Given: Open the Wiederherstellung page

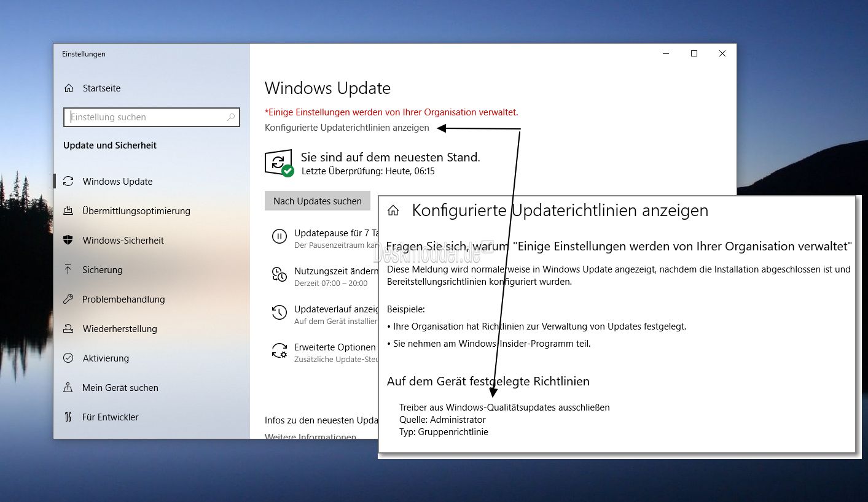Looking at the screenshot, I should coord(119,329).
